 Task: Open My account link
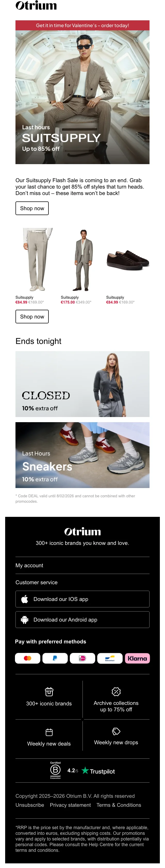click(x=29, y=565)
